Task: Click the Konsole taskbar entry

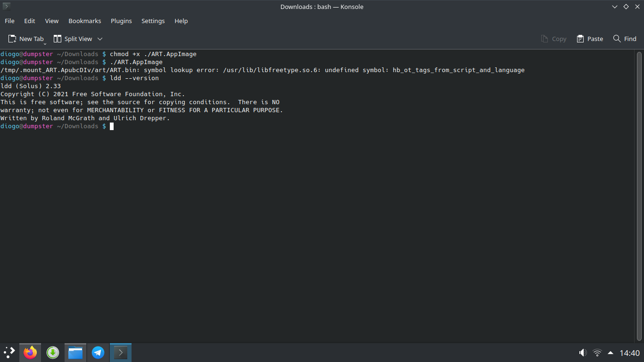Action: click(x=121, y=352)
